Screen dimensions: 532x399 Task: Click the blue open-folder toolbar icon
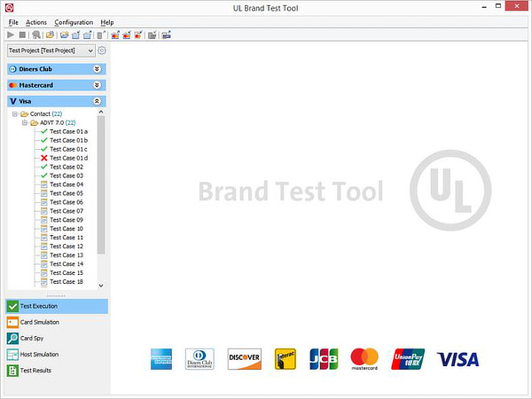(64, 35)
